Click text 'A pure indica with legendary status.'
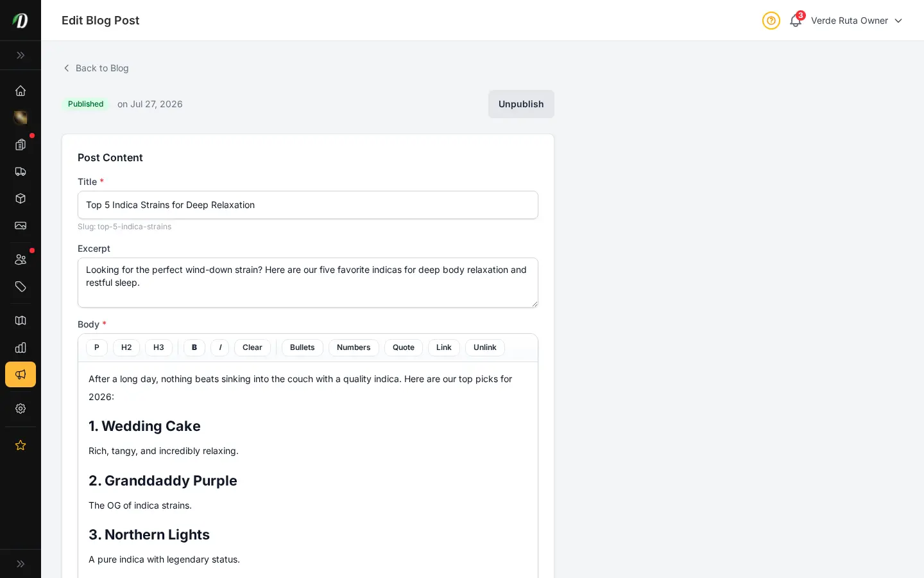This screenshot has height=578, width=924. [164, 559]
